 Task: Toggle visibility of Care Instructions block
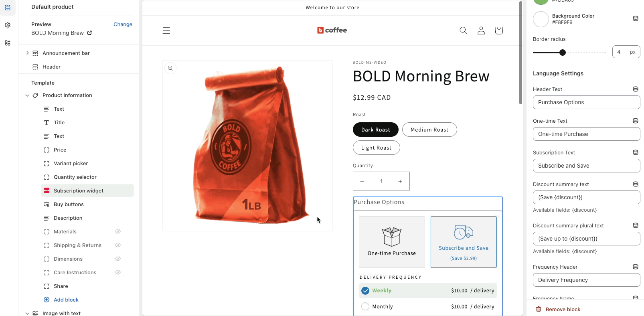point(118,272)
